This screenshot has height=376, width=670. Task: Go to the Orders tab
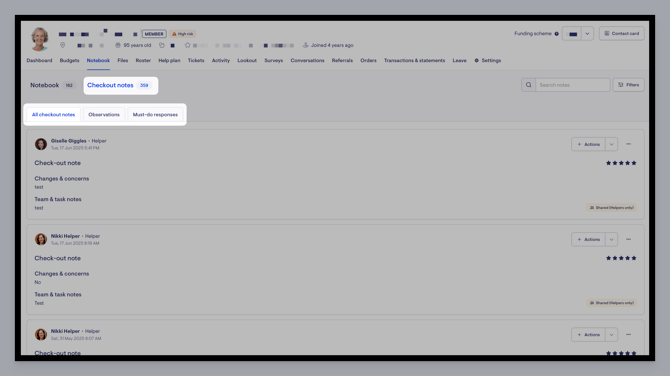tap(368, 61)
